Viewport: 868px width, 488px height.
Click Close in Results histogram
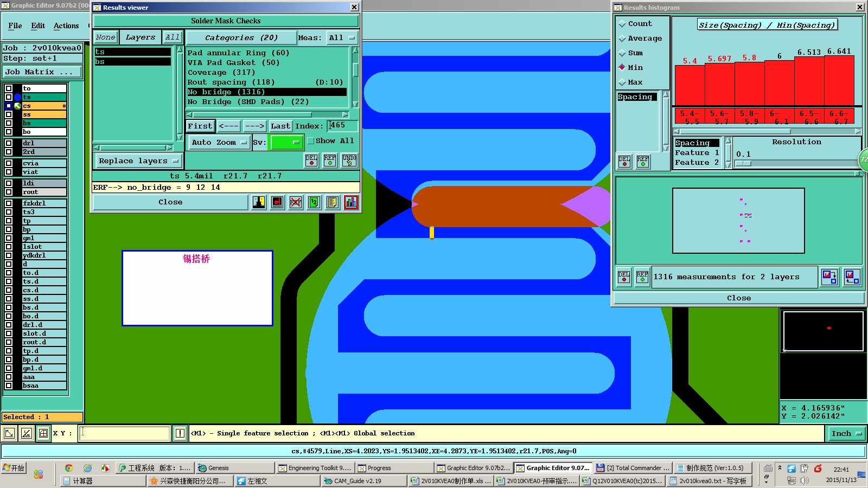click(x=739, y=298)
